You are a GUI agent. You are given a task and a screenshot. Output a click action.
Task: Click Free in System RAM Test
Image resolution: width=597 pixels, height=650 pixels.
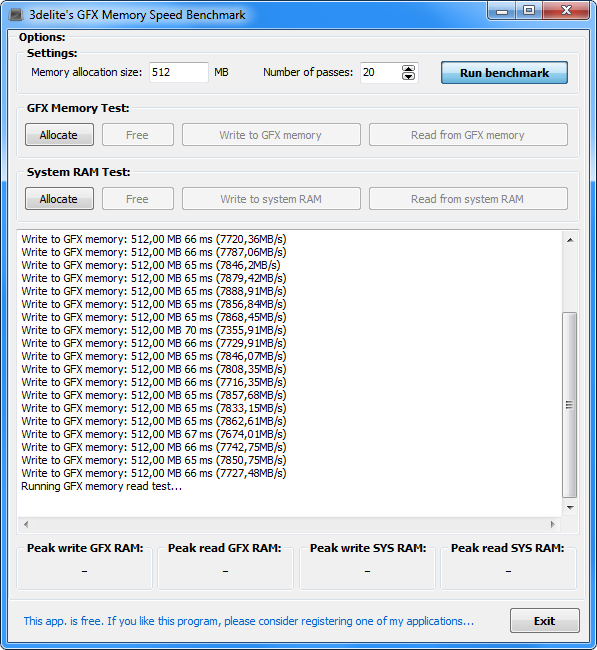coord(138,199)
